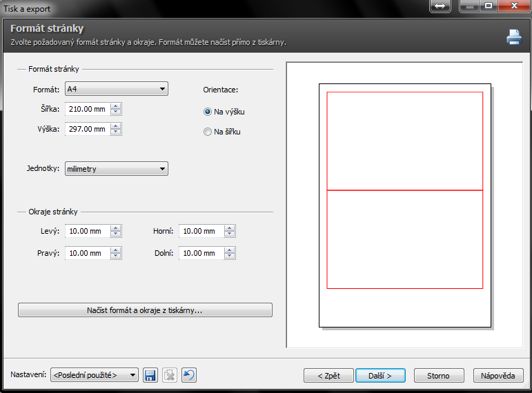
Task: Select the Na výšku orientation
Action: pos(208,112)
